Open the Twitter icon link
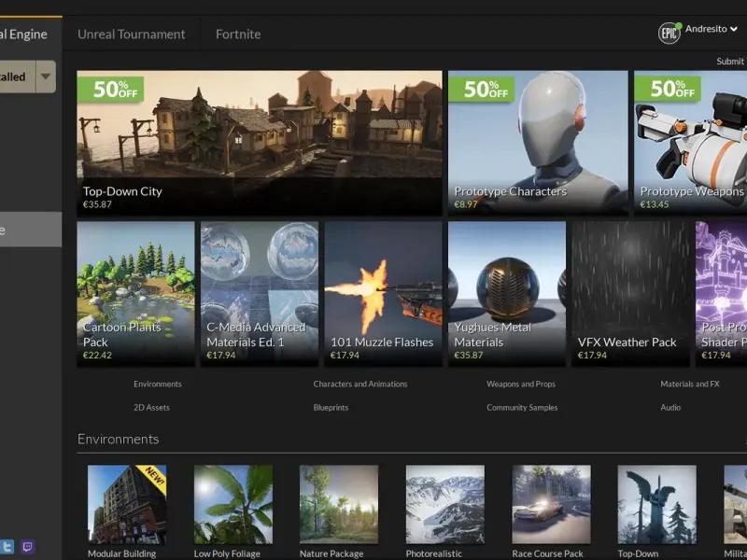 tap(7, 546)
